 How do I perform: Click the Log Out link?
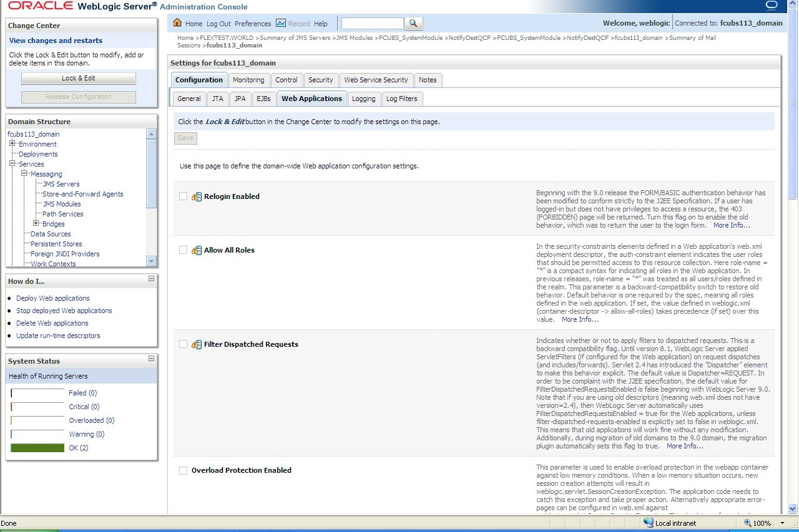pyautogui.click(x=218, y=24)
